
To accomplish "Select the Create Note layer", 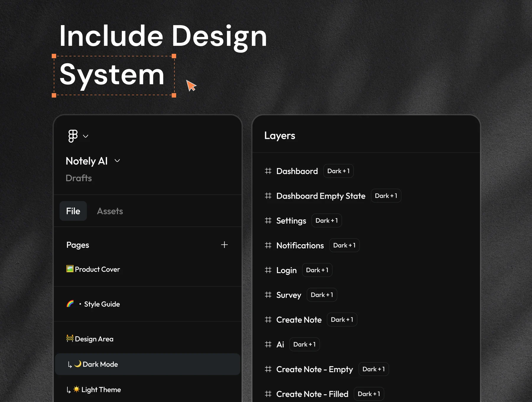I will [x=299, y=320].
